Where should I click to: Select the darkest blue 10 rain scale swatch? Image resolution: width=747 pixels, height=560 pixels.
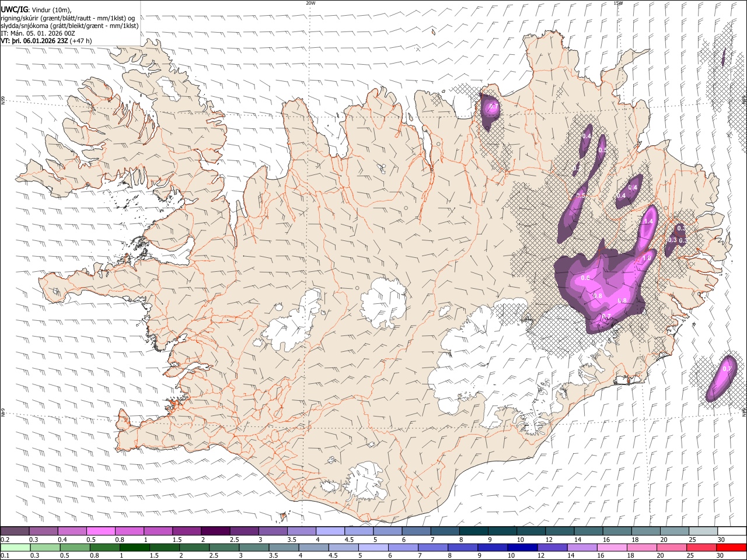[x=522, y=548]
